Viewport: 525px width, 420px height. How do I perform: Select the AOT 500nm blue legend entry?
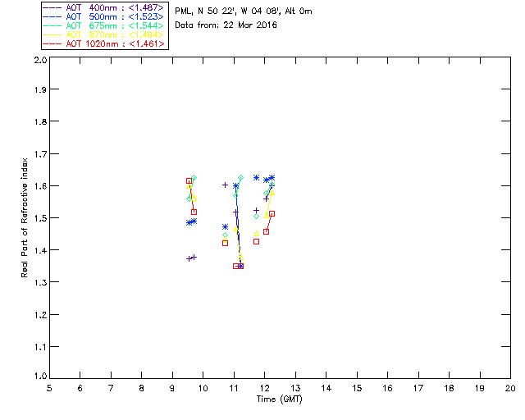point(103,16)
